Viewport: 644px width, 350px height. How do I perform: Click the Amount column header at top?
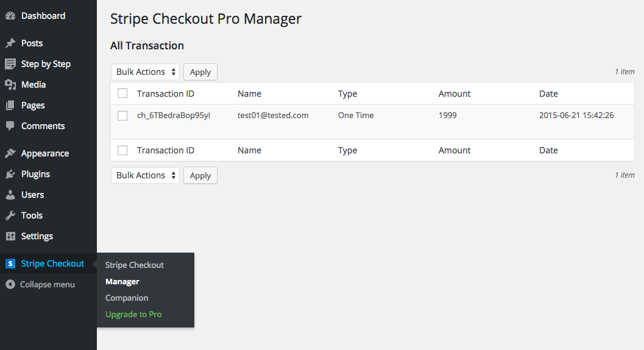455,94
